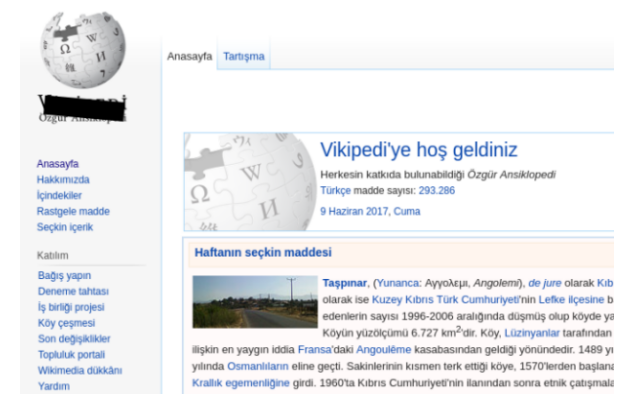Open the Taşpınar village road thumbnail

pyautogui.click(x=255, y=302)
